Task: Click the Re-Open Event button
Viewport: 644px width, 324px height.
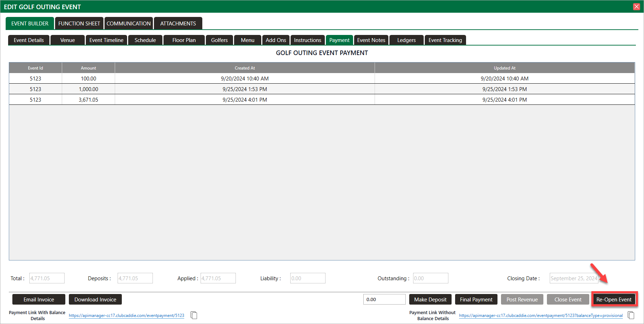Action: pyautogui.click(x=614, y=299)
